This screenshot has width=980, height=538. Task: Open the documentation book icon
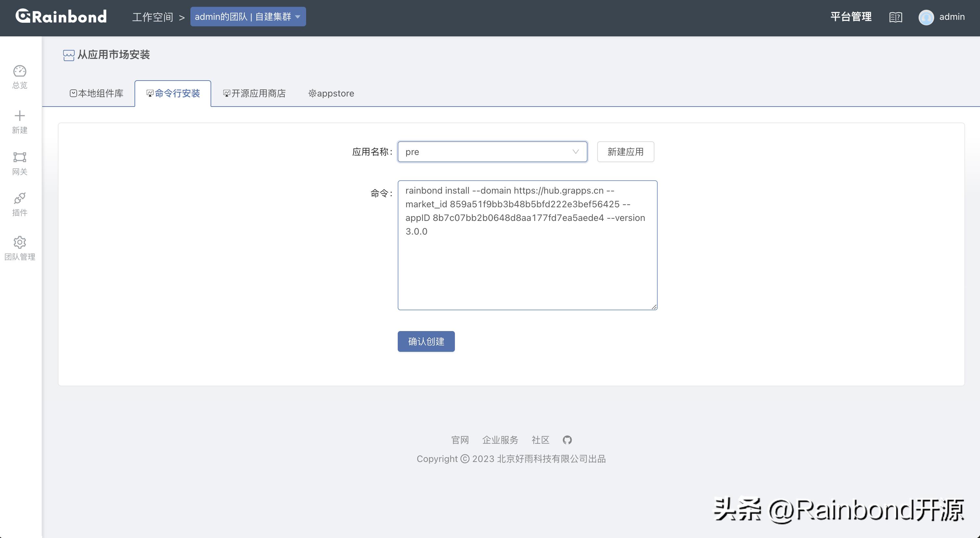pyautogui.click(x=896, y=17)
